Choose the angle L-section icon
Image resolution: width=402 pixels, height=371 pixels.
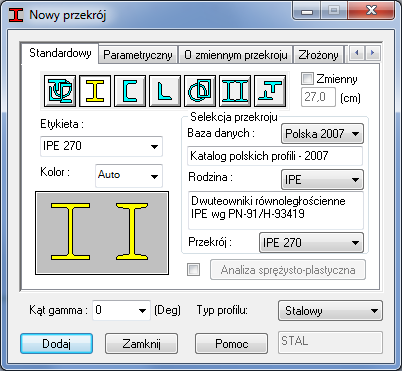[x=165, y=91]
